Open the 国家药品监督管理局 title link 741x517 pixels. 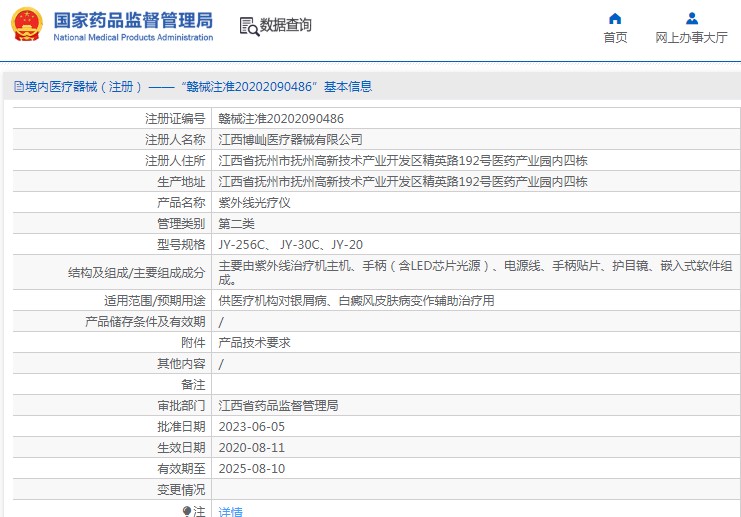click(133, 20)
